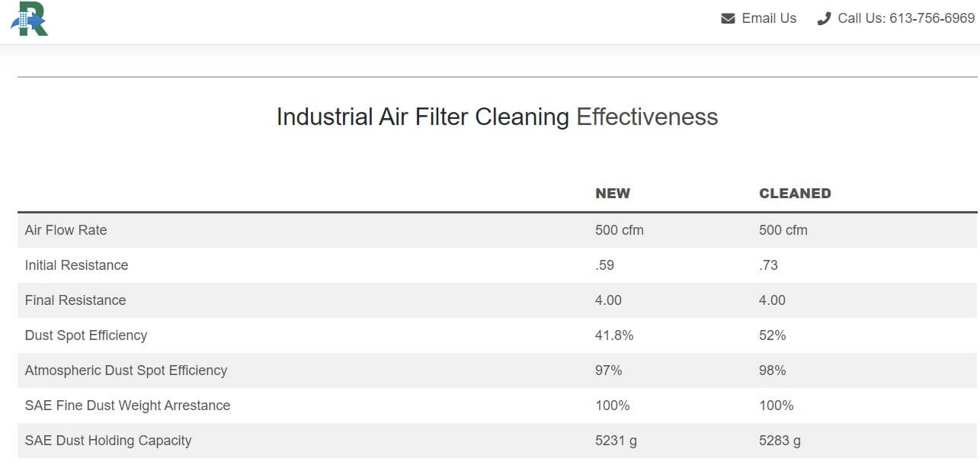The height and width of the screenshot is (465, 980).
Task: Click the Call Us phone number link
Action: click(x=907, y=18)
